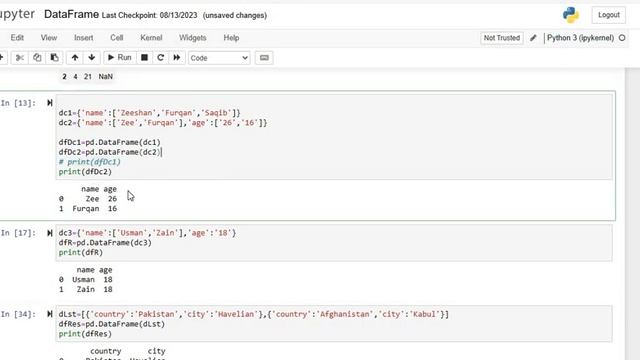Click the kernel idle indicator circle

(622, 38)
